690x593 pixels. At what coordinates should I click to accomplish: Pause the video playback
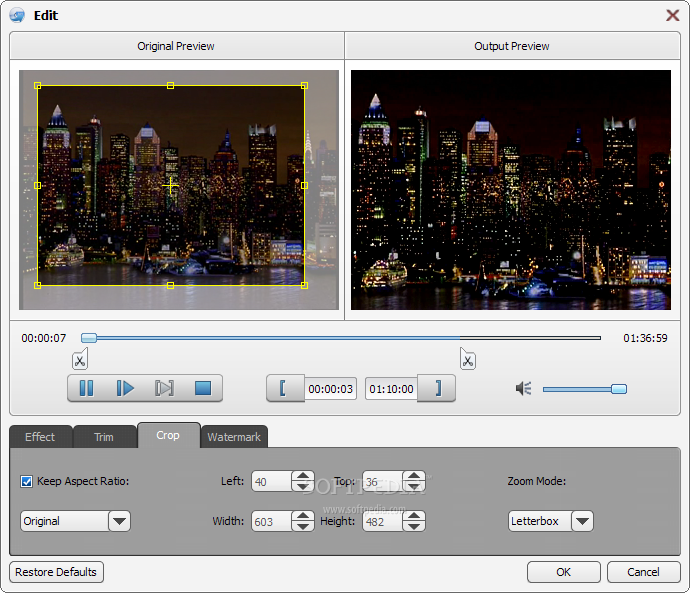click(x=86, y=388)
